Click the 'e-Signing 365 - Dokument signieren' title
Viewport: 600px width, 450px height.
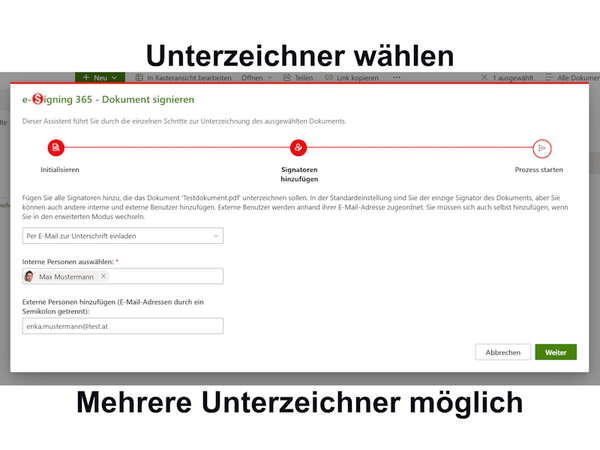pyautogui.click(x=108, y=99)
